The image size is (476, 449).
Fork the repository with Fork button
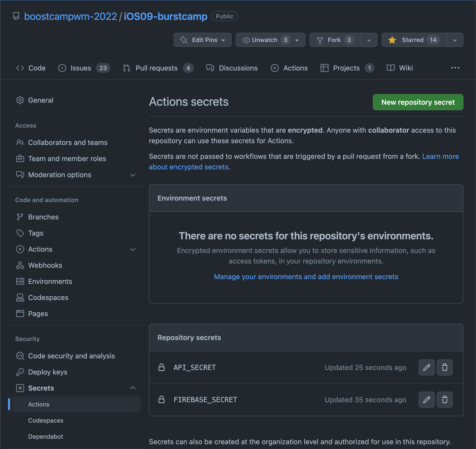[x=335, y=40]
